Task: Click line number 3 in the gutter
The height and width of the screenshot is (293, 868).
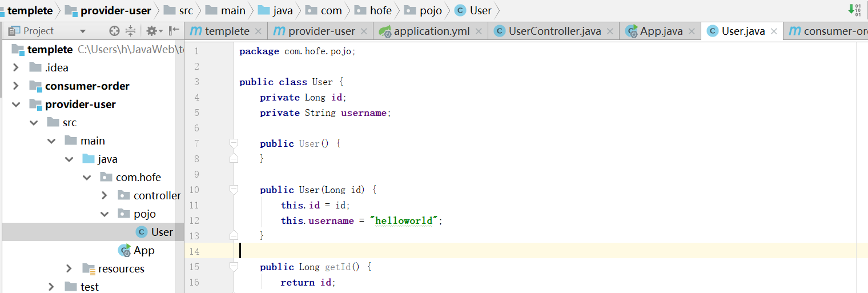Action: click(x=196, y=82)
